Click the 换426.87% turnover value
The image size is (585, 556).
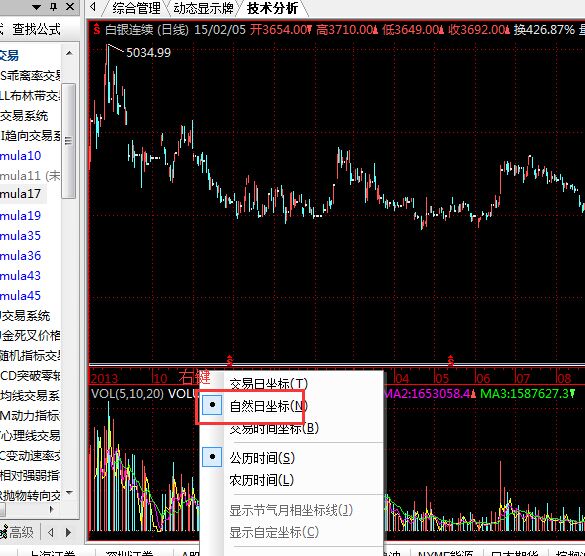pos(544,29)
